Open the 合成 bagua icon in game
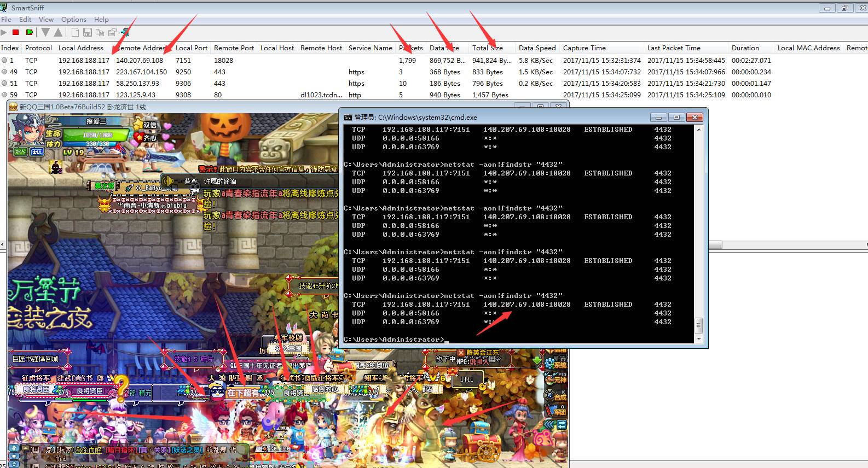The image size is (868, 468). (557, 395)
